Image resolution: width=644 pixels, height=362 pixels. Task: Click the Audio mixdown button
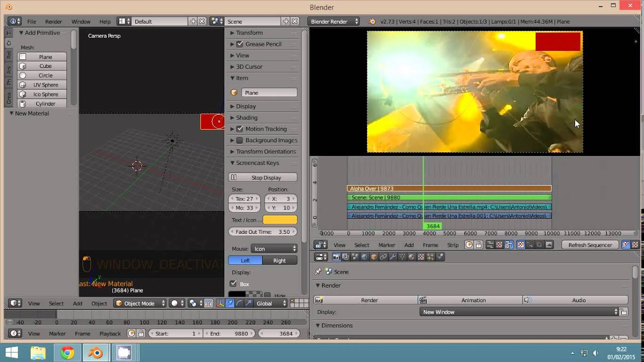coord(576,300)
